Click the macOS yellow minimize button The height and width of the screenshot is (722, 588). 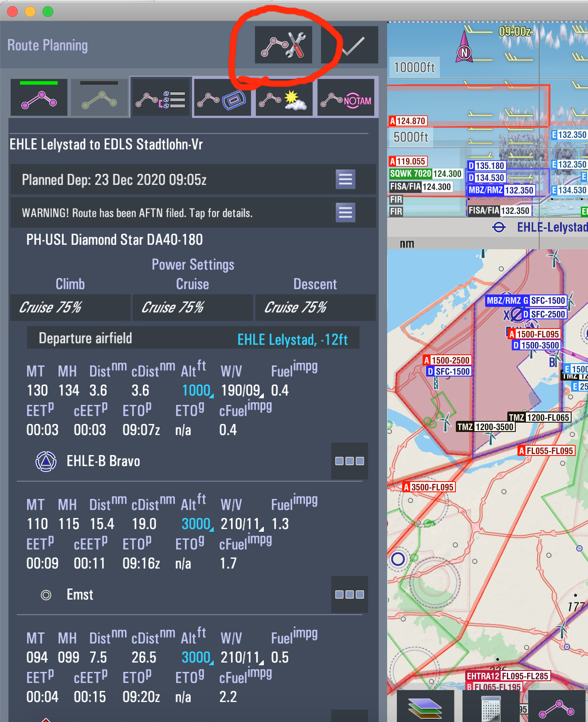(x=30, y=12)
